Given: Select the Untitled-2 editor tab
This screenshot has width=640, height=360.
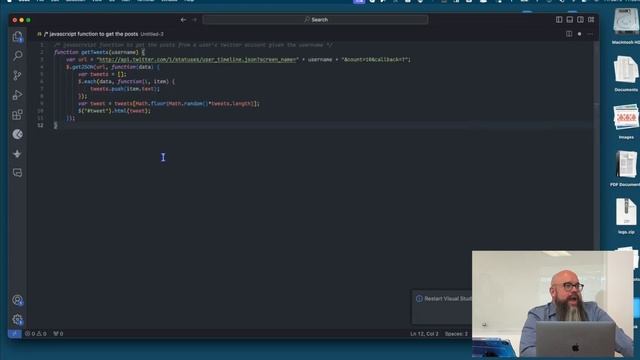Looking at the screenshot, I should pyautogui.click(x=100, y=34).
